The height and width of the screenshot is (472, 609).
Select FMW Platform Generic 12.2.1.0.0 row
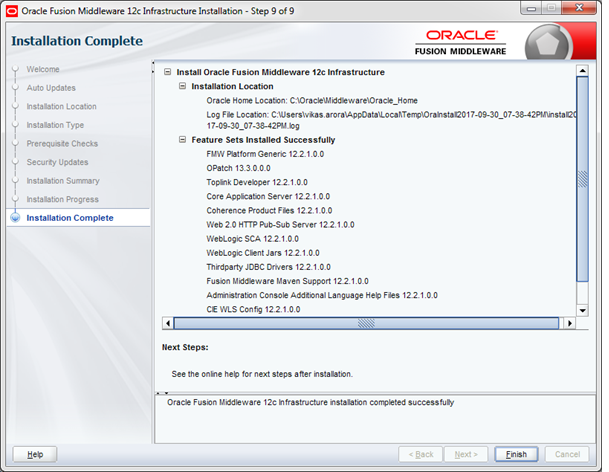coord(265,154)
